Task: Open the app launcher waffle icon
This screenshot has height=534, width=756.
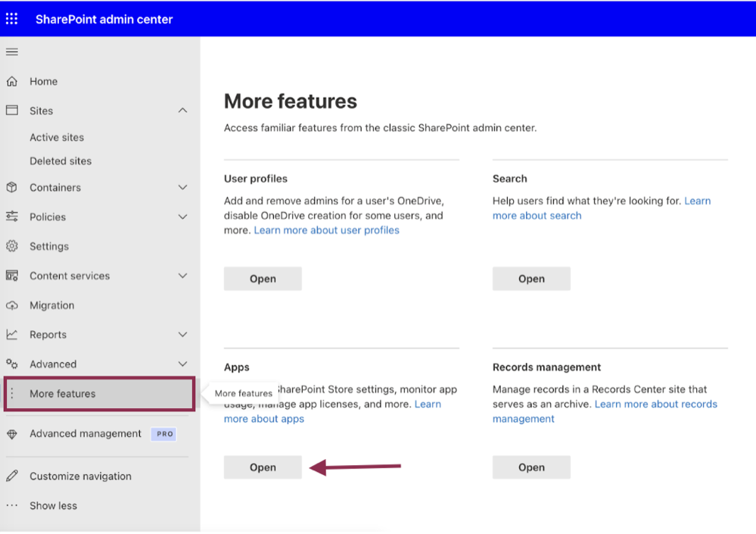Action: tap(11, 18)
